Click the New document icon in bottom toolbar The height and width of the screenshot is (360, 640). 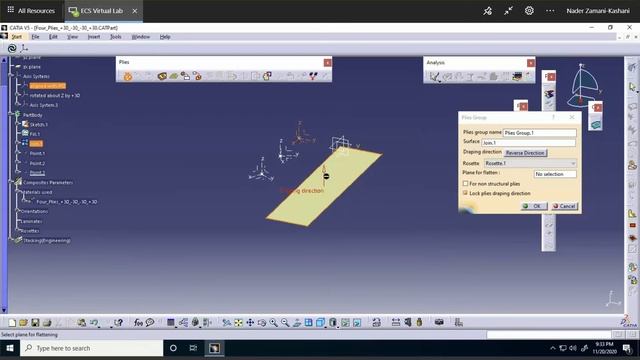(x=12, y=323)
